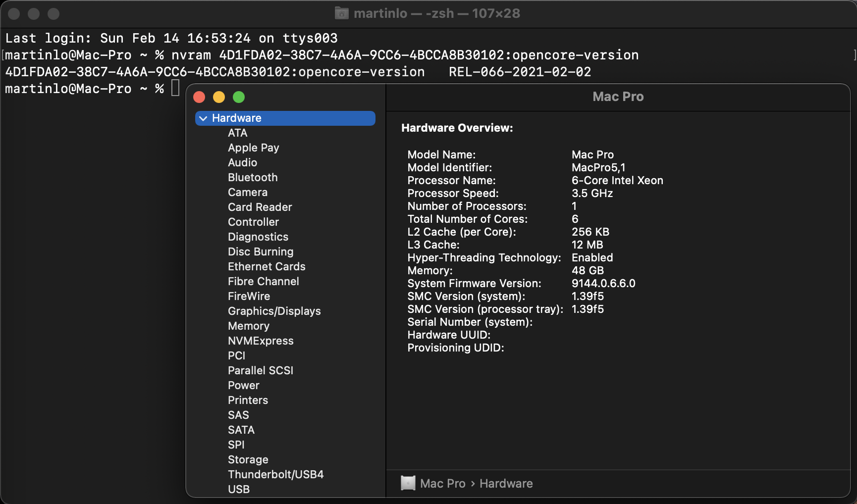Click the 48 GB memory value

588,271
